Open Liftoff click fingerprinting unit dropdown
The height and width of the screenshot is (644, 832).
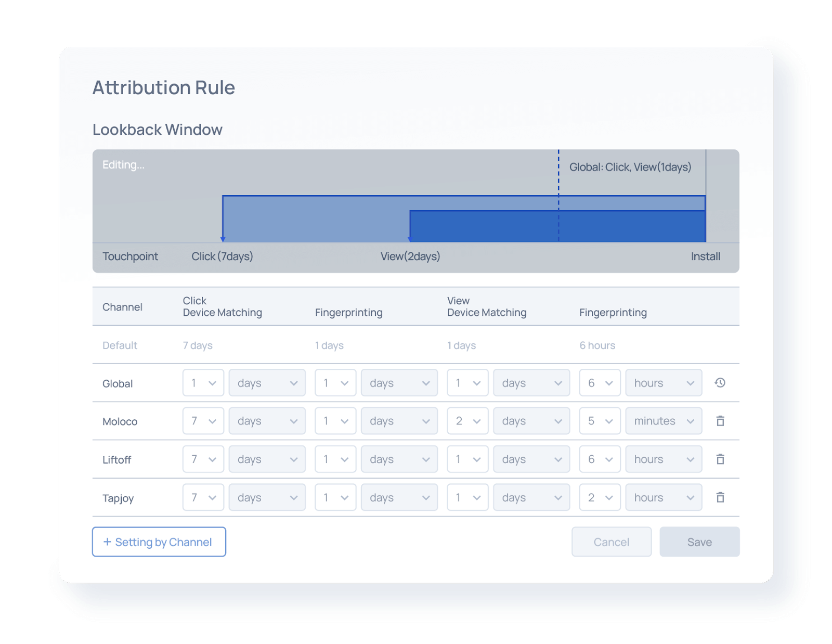point(399,459)
